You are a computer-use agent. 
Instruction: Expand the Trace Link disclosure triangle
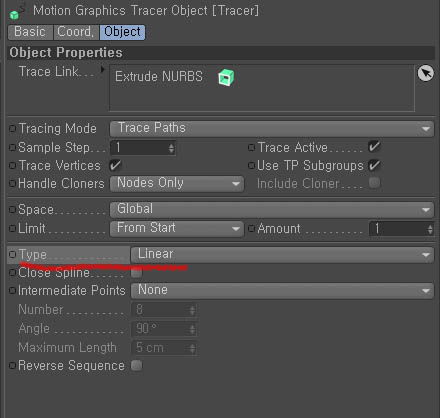click(x=102, y=69)
